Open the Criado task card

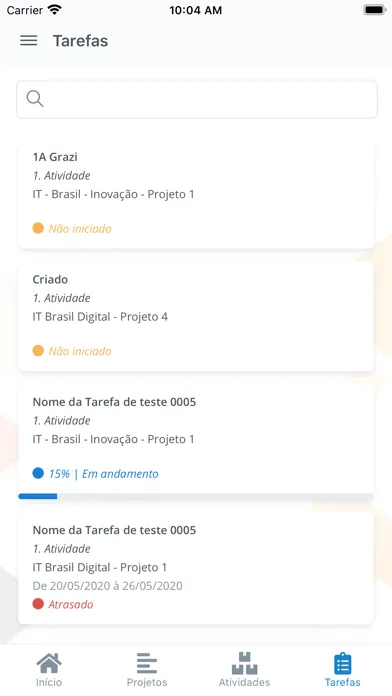click(x=196, y=317)
